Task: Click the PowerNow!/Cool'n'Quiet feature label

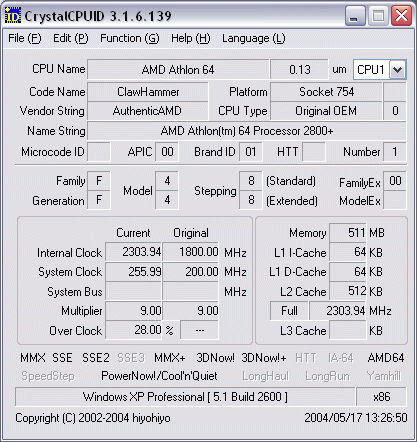Action: [x=159, y=376]
